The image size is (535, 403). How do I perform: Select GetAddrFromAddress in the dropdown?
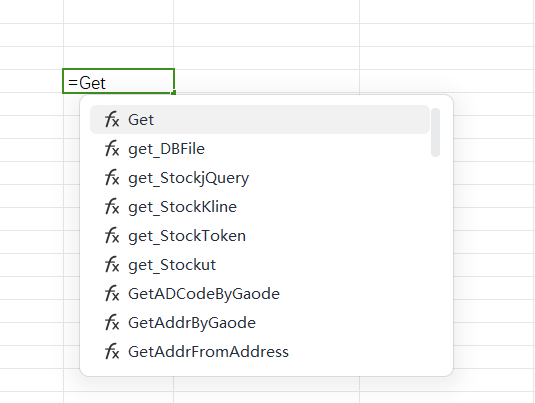[260, 351]
